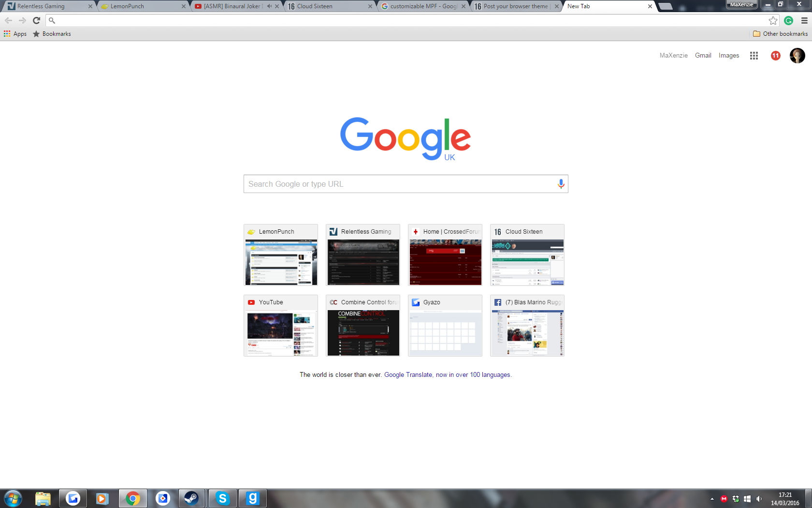Mute the ASMR Binaural Joker tab audio

click(x=269, y=6)
